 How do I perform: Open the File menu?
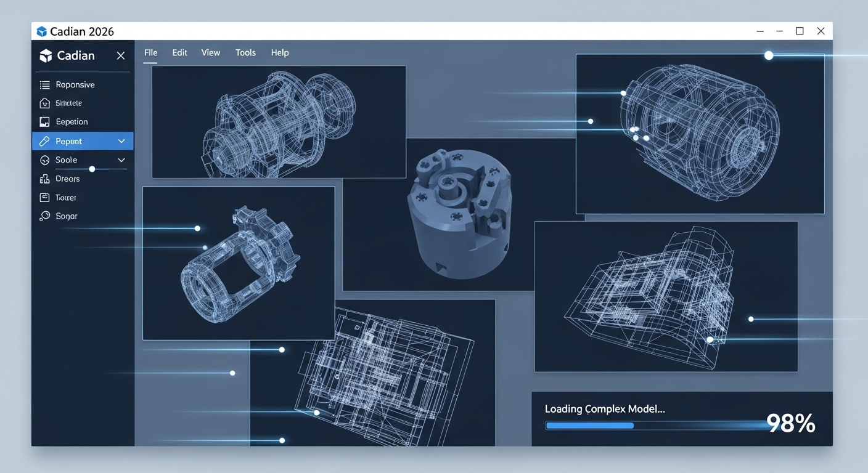151,53
